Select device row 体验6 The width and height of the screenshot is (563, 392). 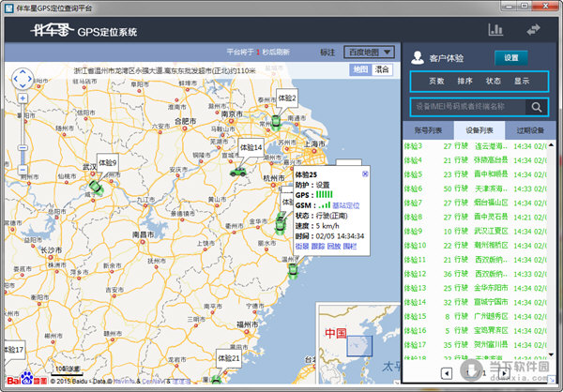click(475, 188)
